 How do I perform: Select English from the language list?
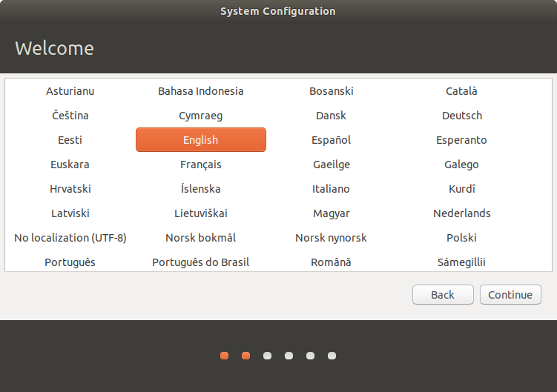point(201,140)
